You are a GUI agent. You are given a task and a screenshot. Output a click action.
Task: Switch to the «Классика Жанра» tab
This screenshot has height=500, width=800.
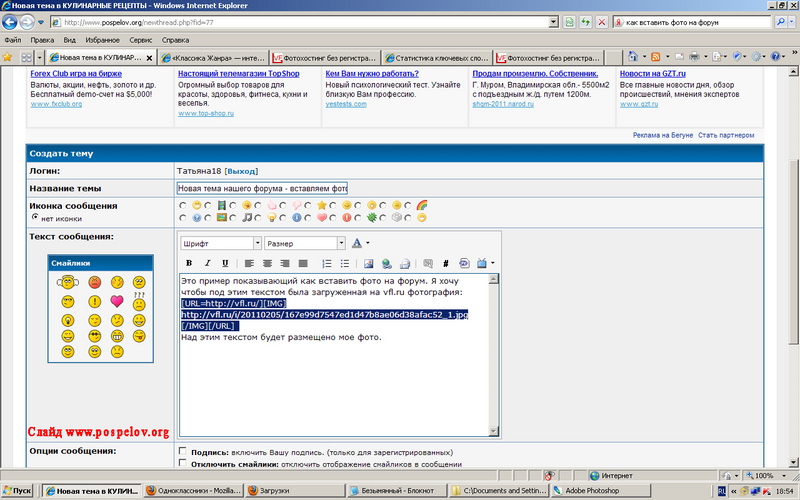tap(213, 58)
